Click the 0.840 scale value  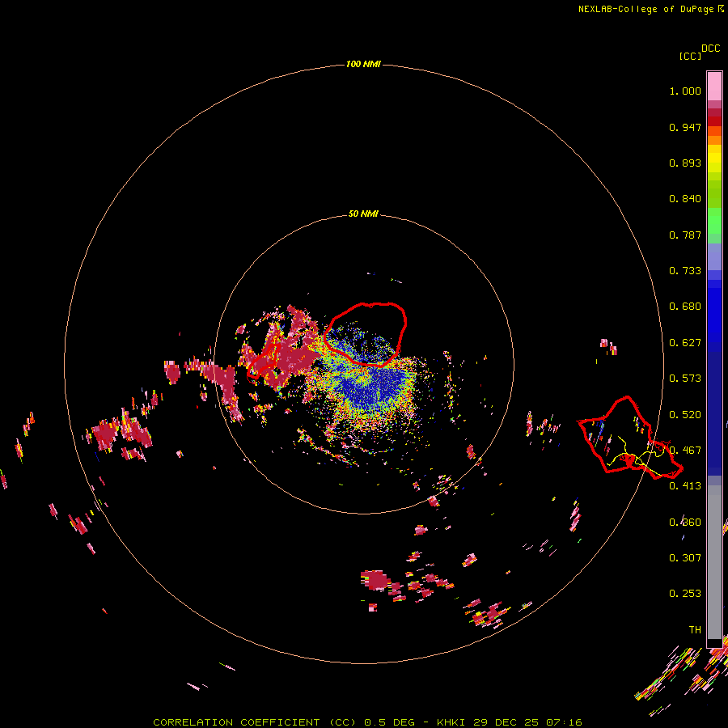[x=685, y=199]
